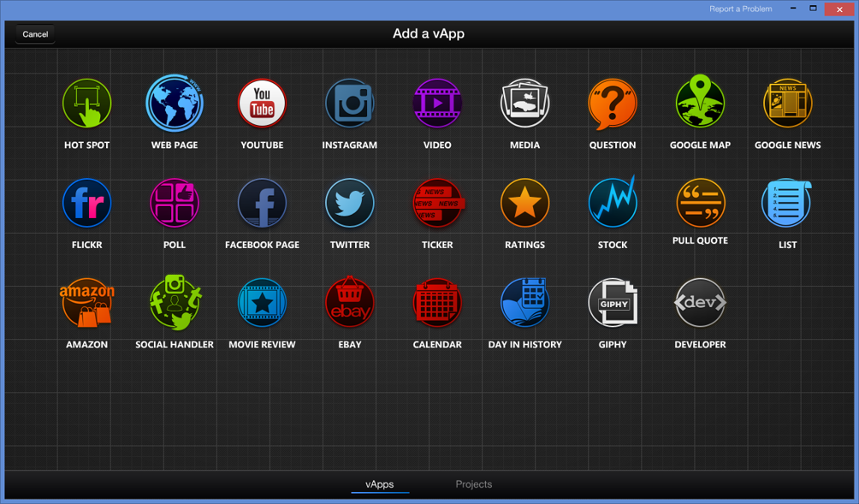Select the Hot Spot vApp icon
The height and width of the screenshot is (504, 859).
pos(86,104)
